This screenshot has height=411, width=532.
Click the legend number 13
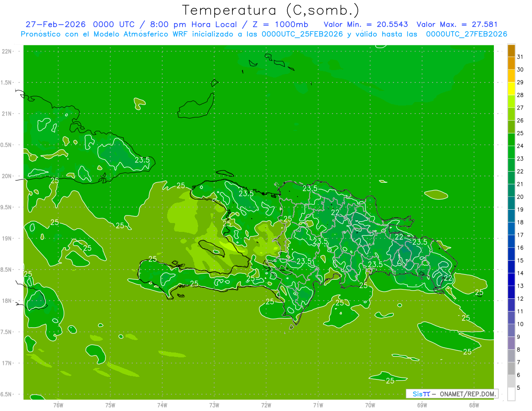[x=520, y=286]
